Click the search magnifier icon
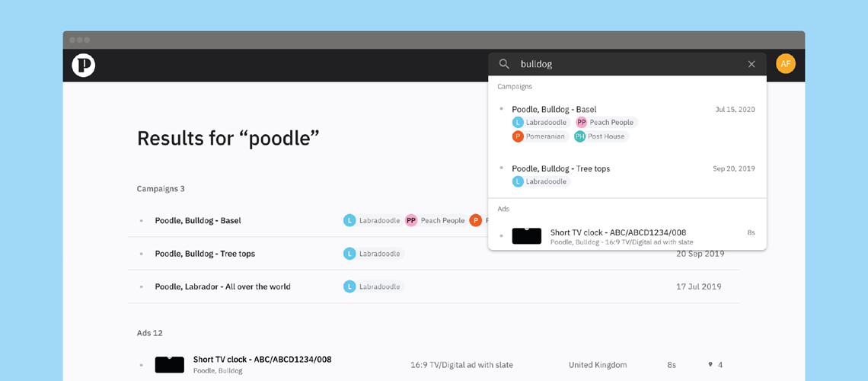Image resolution: width=868 pixels, height=381 pixels. point(504,64)
